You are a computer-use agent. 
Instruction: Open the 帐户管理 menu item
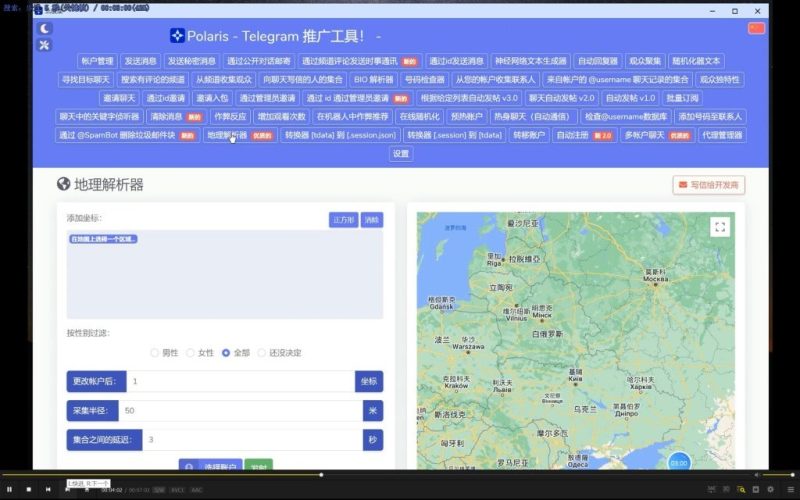coord(97,61)
